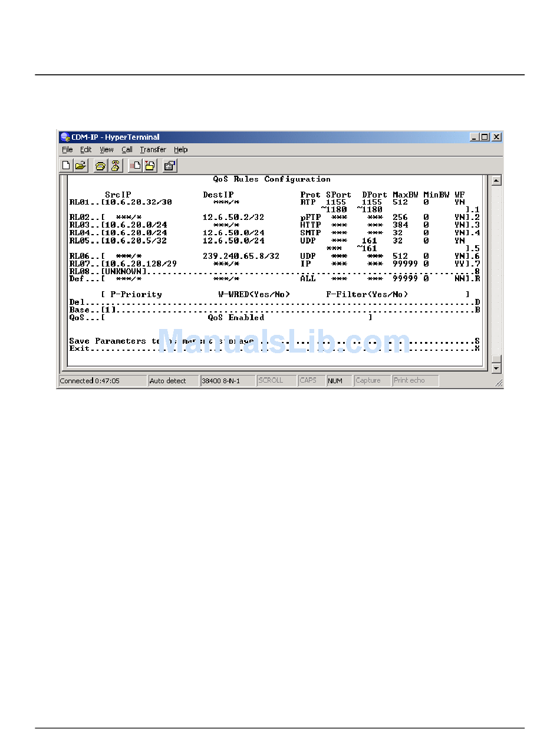The image size is (560, 747).
Task: Click the 'Connected 0:47:05' status entry
Action: [x=103, y=381]
